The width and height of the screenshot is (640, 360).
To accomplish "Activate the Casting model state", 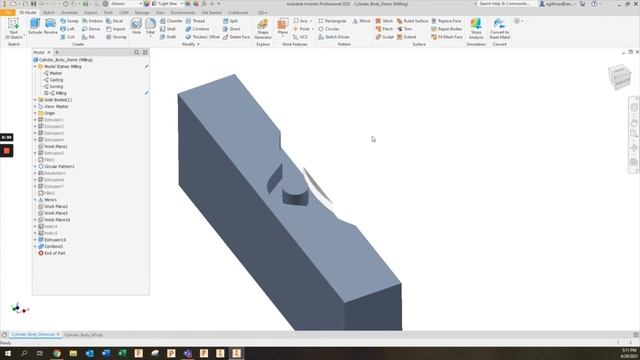I will pos(53,80).
